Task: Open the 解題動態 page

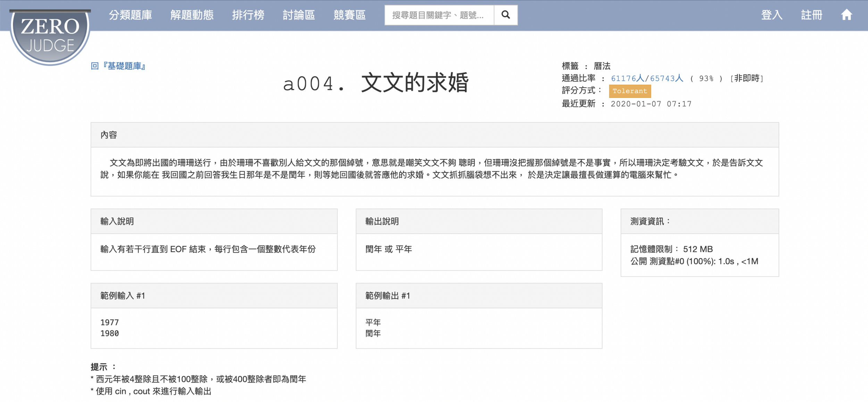Action: click(x=192, y=15)
